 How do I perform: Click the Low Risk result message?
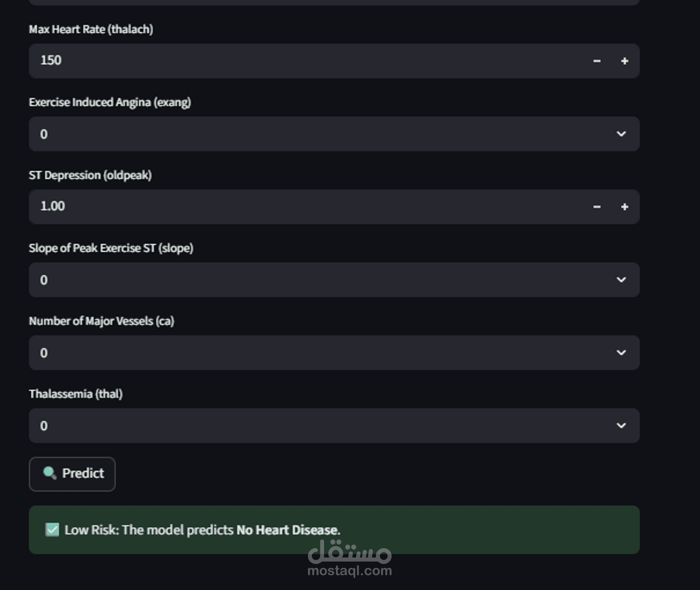click(202, 530)
